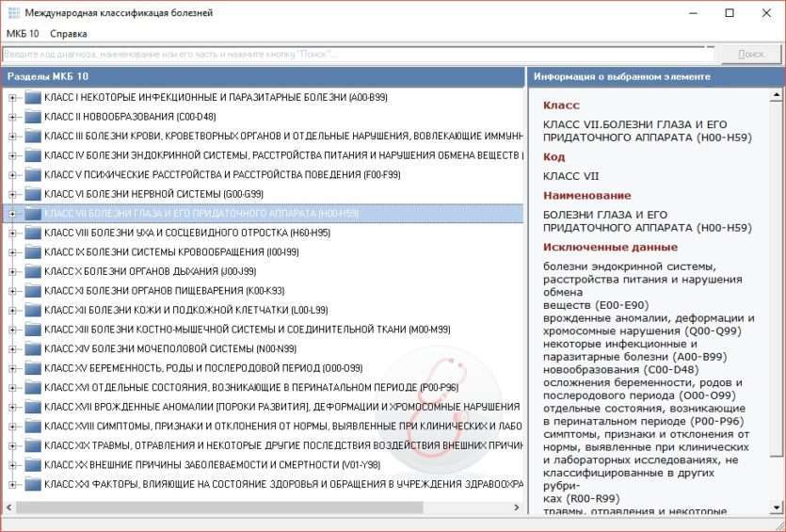Click the info panel vertical scrollbar thumb
This screenshot has height=532, width=786.
click(x=777, y=279)
